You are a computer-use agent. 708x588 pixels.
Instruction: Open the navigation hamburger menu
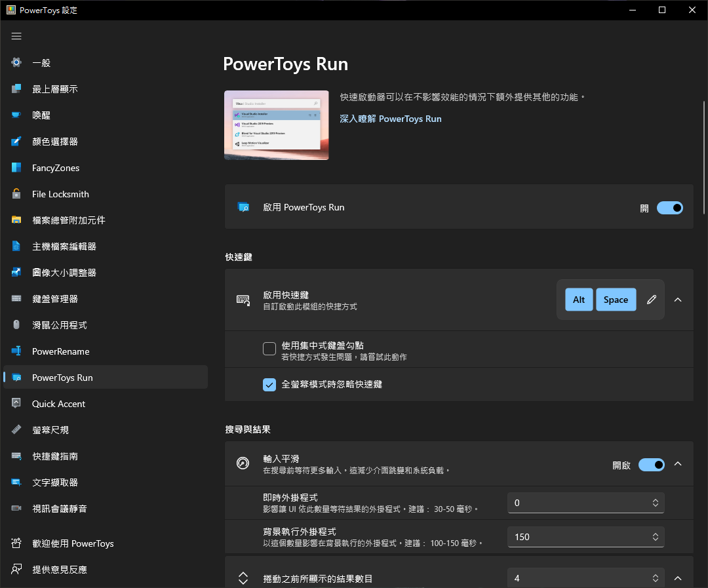click(16, 36)
